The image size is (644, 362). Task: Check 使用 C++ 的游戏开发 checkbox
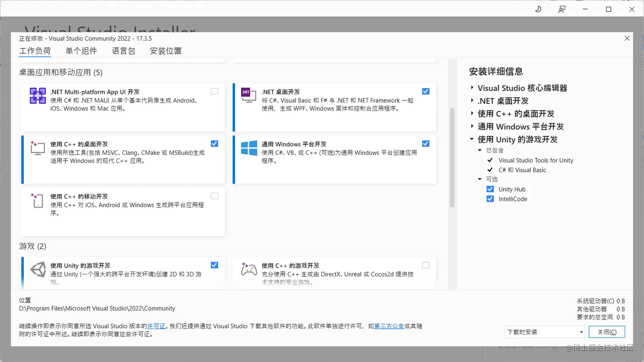[x=426, y=265]
